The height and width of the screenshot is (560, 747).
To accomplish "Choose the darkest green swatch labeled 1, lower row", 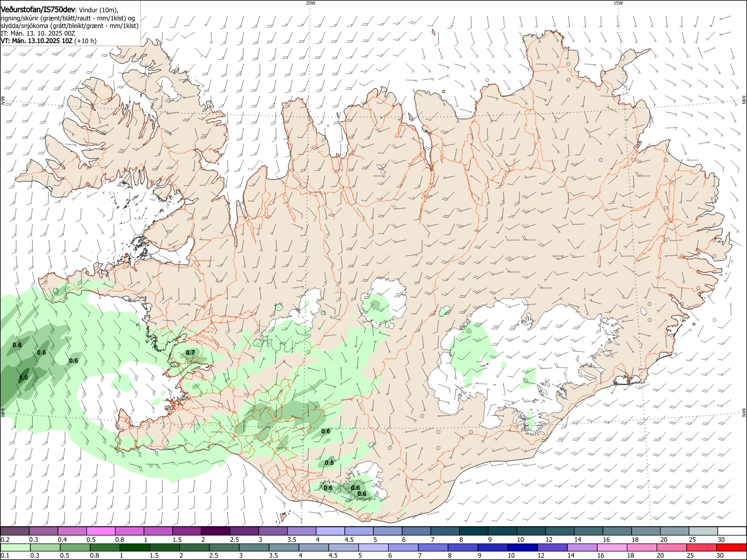I will click(x=134, y=548).
